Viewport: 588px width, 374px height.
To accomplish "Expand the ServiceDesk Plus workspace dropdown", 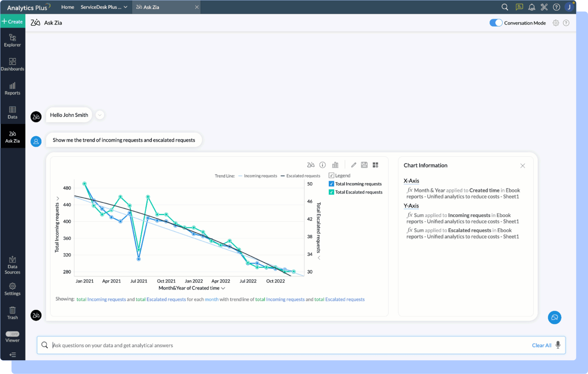I will 125,7.
